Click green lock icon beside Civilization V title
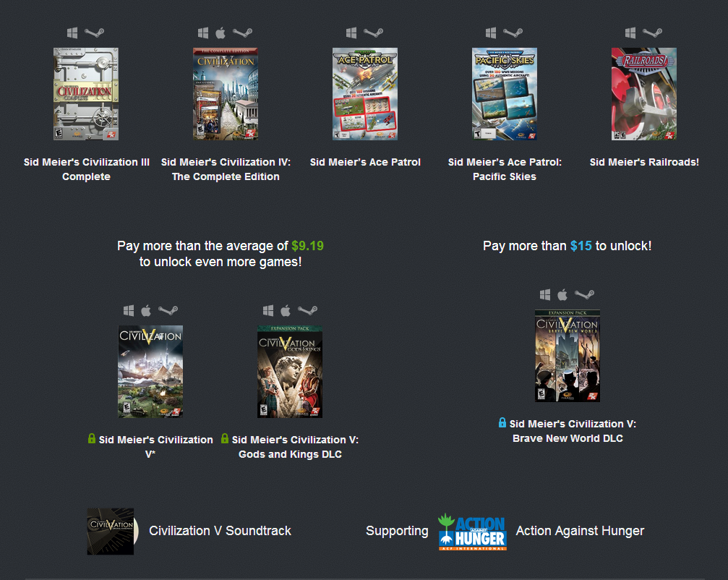Viewport: 728px width, 580px height. (x=92, y=438)
